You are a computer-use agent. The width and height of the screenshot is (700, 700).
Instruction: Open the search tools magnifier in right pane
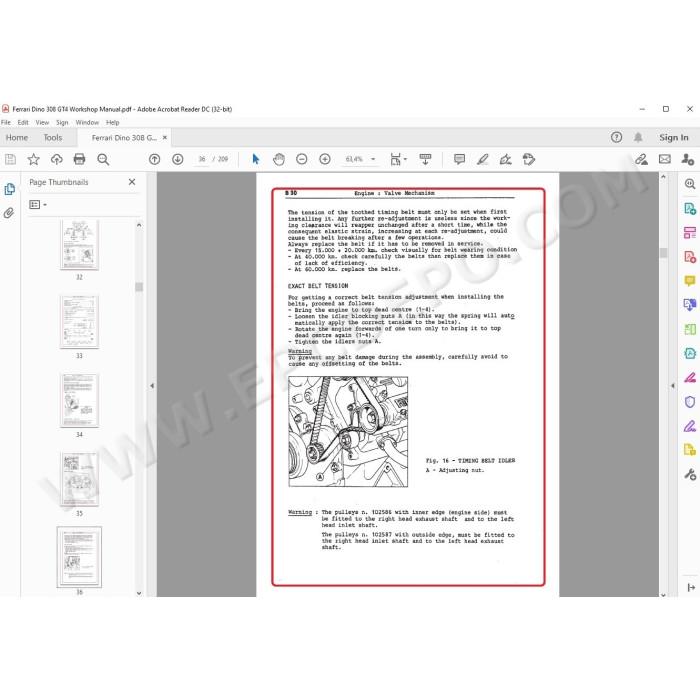pyautogui.click(x=690, y=183)
